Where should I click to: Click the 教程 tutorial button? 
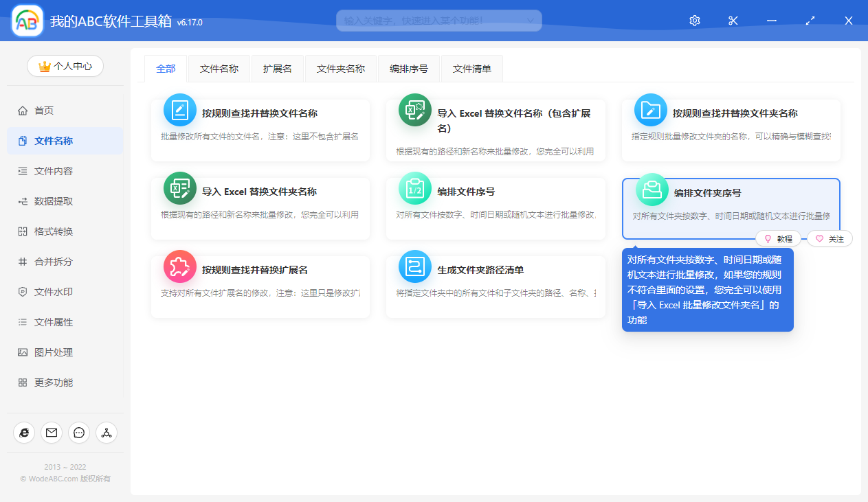coord(778,239)
